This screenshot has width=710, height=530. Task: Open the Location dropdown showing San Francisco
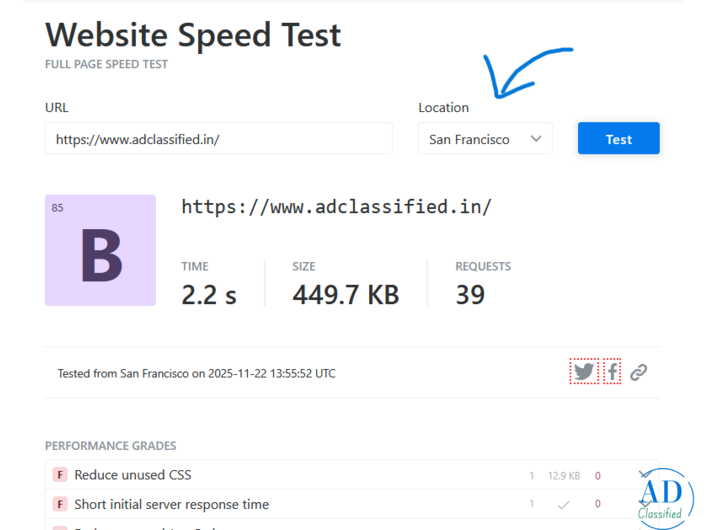485,139
